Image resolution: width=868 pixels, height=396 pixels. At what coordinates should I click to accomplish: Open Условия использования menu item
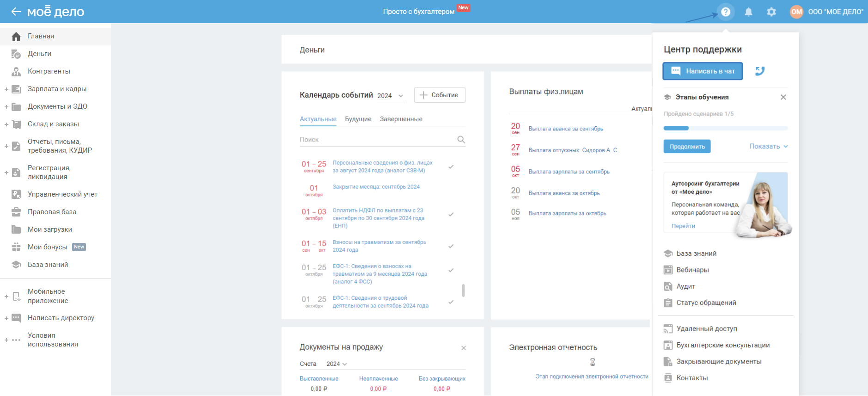53,340
